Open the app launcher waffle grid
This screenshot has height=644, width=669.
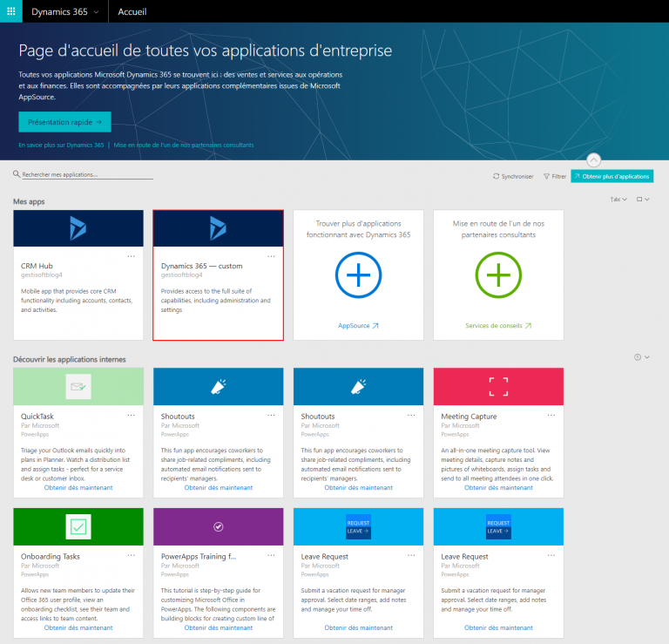pyautogui.click(x=11, y=11)
